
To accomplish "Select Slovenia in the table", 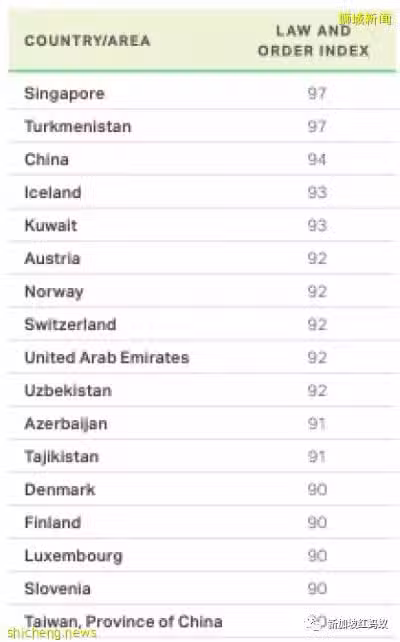I will tap(57, 589).
